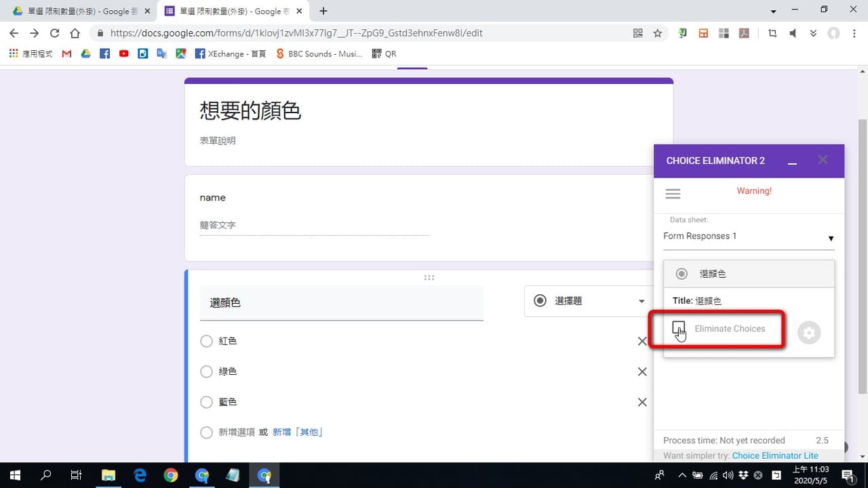Select the 紅色 radio option
868x488 pixels.
(x=207, y=341)
